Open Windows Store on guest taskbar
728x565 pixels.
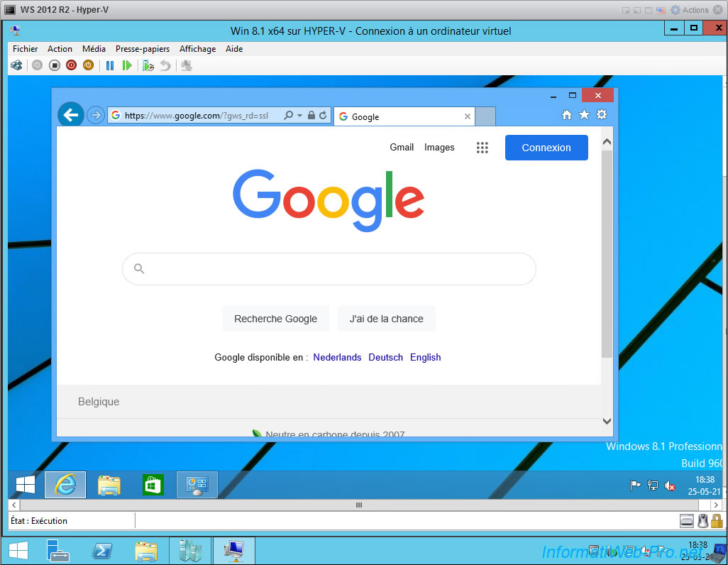point(153,485)
